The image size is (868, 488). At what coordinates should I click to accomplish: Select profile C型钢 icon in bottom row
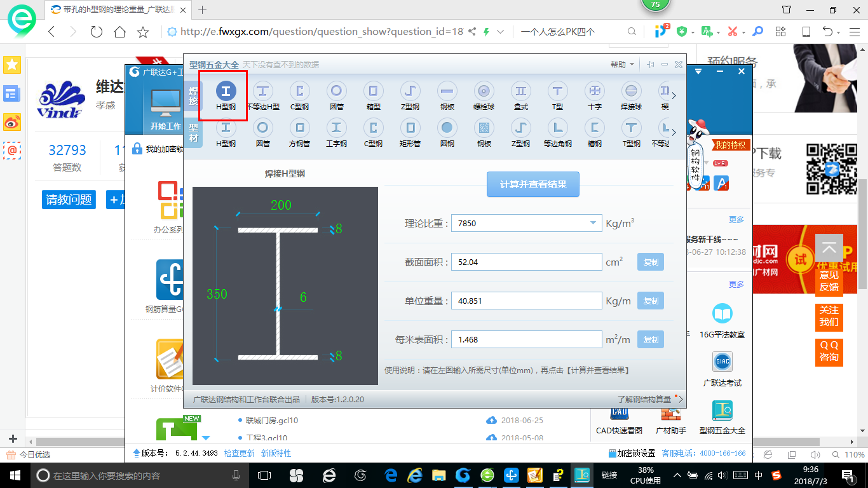(x=373, y=133)
